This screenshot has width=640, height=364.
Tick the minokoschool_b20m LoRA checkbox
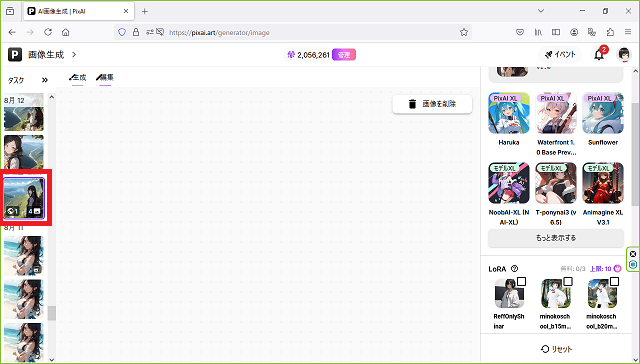pos(614,282)
